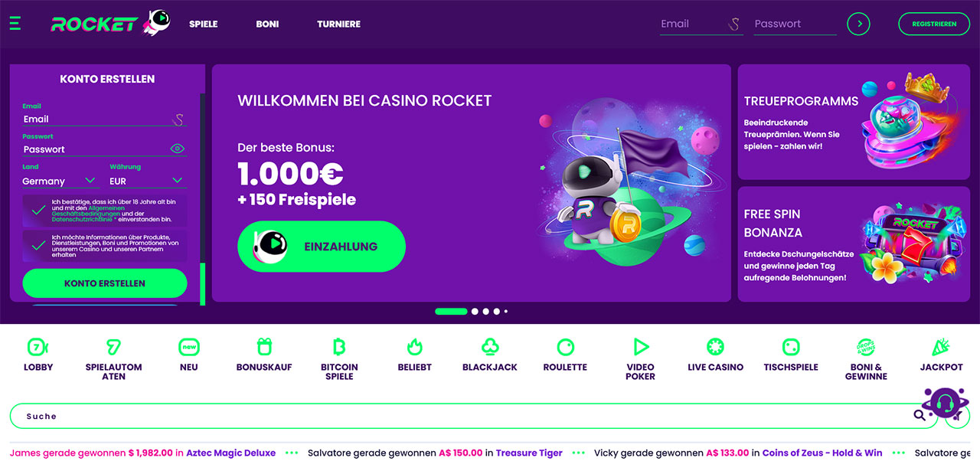The height and width of the screenshot is (474, 980).
Task: Open the Live Casino icon
Action: (x=715, y=347)
